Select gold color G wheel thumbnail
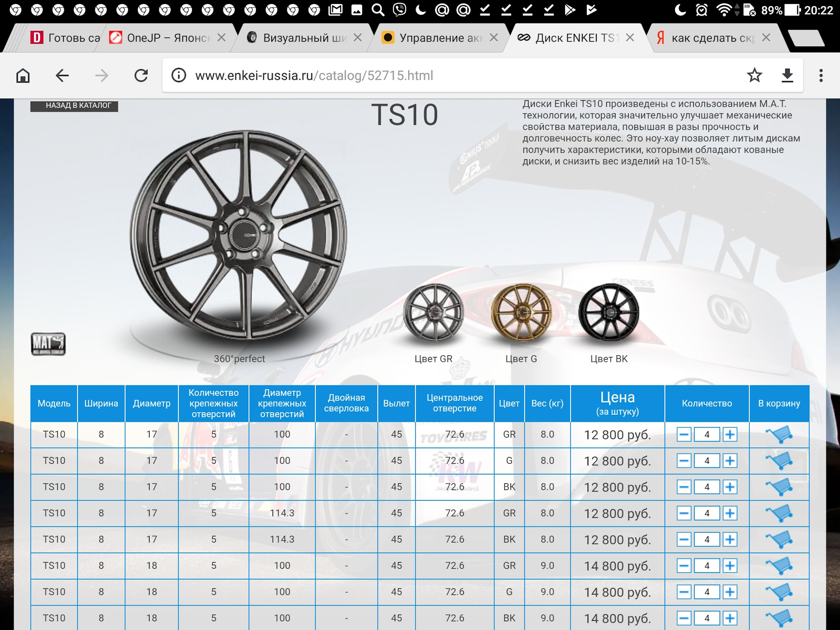 pos(521,313)
